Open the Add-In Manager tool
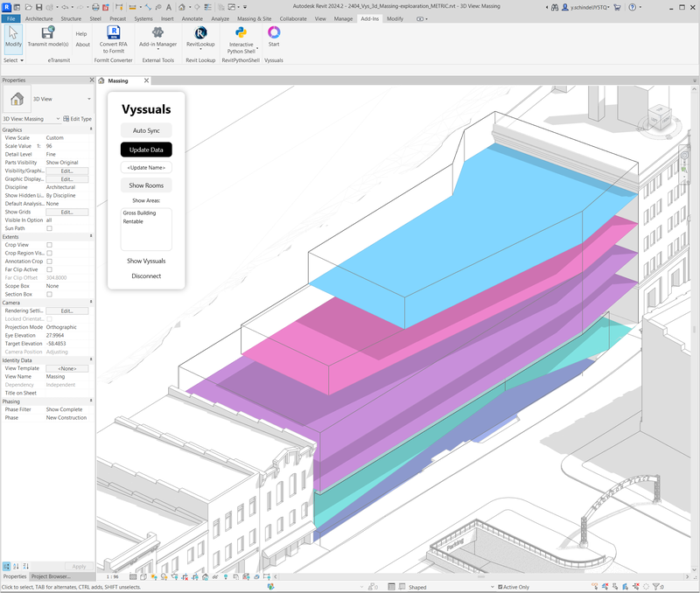Screen dimensions: 700x593 click(157, 37)
